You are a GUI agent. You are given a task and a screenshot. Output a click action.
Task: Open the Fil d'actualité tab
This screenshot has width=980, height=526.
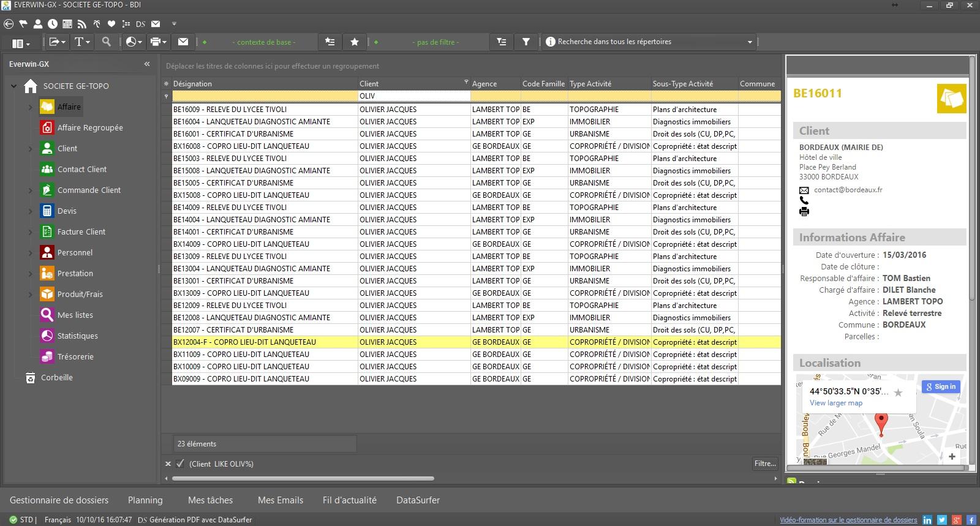pyautogui.click(x=350, y=500)
